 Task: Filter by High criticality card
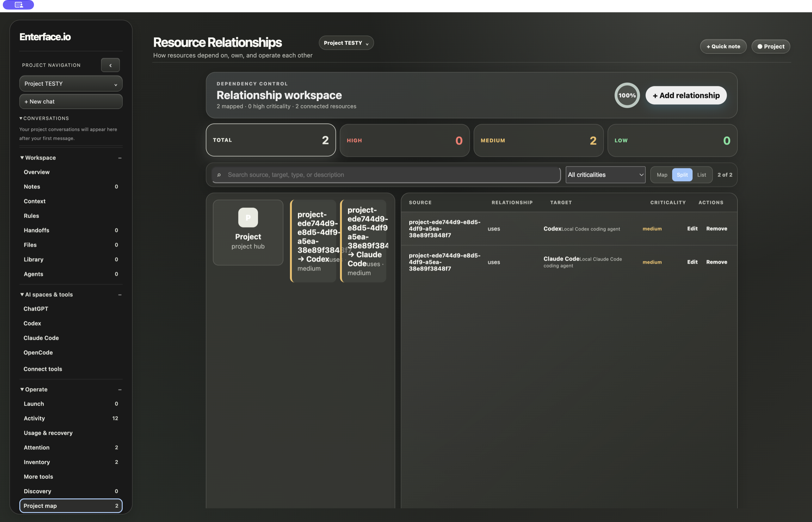[x=405, y=140]
